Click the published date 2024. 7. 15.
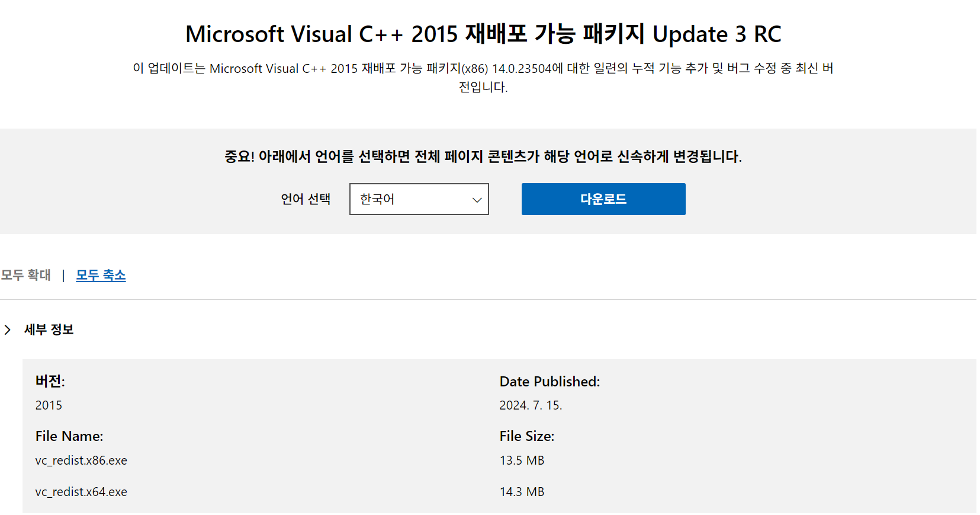The image size is (980, 515). click(x=531, y=405)
